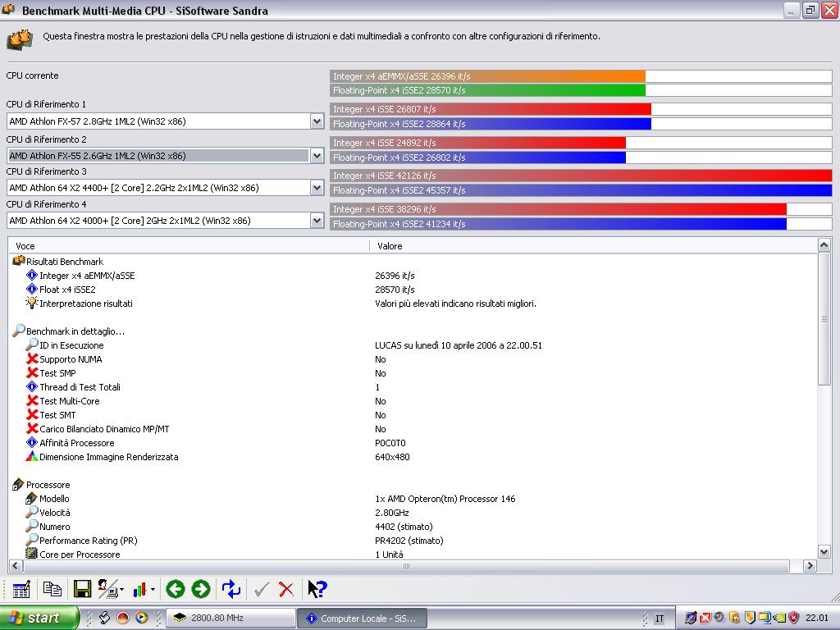840x630 pixels.
Task: Select the Benchmark in dettaglio row
Action: 413,331
